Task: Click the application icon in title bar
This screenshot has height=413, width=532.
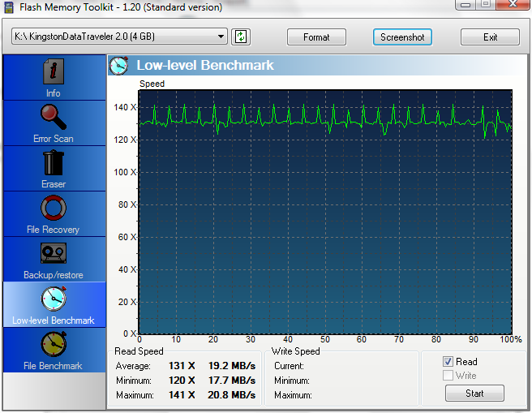Action: pos(8,7)
